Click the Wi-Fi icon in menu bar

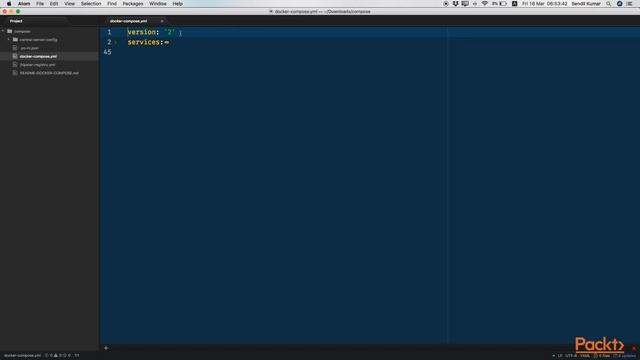click(484, 4)
